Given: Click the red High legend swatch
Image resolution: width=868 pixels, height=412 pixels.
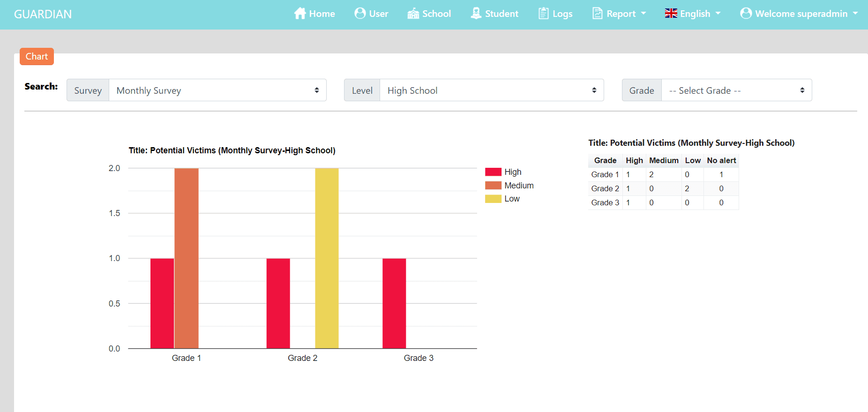Looking at the screenshot, I should click(493, 172).
